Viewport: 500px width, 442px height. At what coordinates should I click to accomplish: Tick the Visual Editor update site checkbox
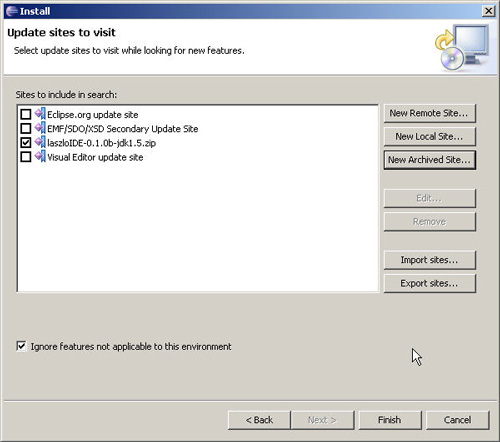26,157
